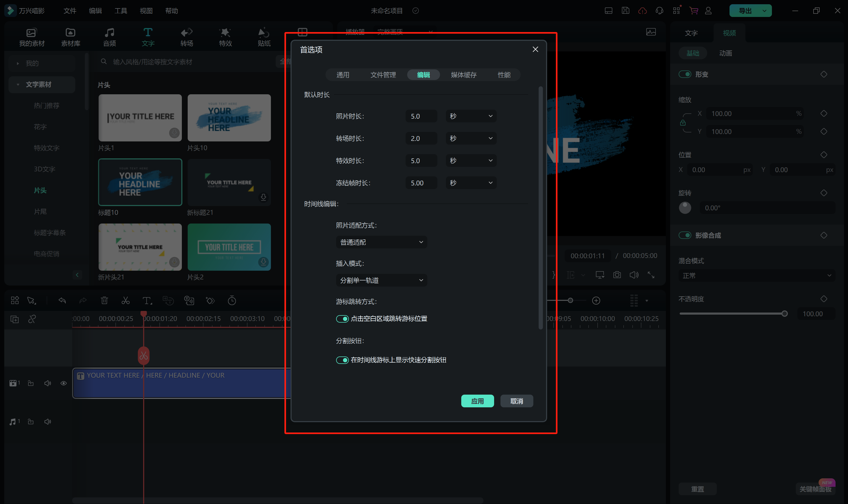848x504 pixels.
Task: Switch to the 性能 preferences tab
Action: [504, 75]
